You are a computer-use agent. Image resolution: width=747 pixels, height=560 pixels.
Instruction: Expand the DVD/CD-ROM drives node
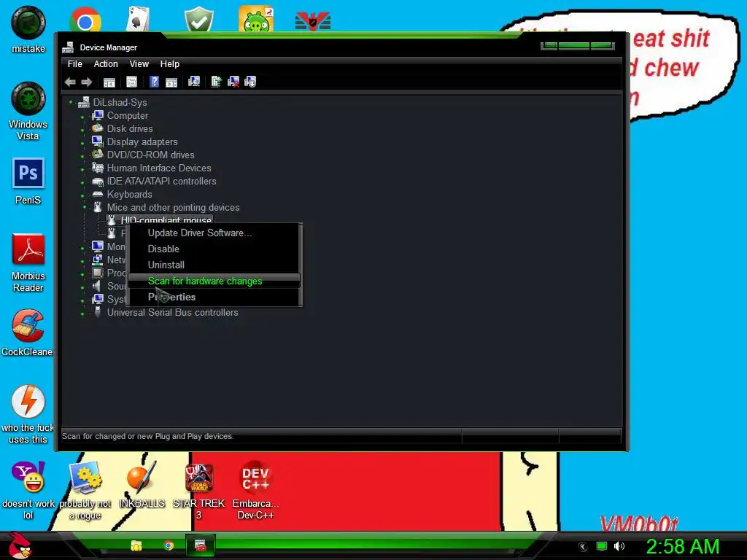(82, 156)
